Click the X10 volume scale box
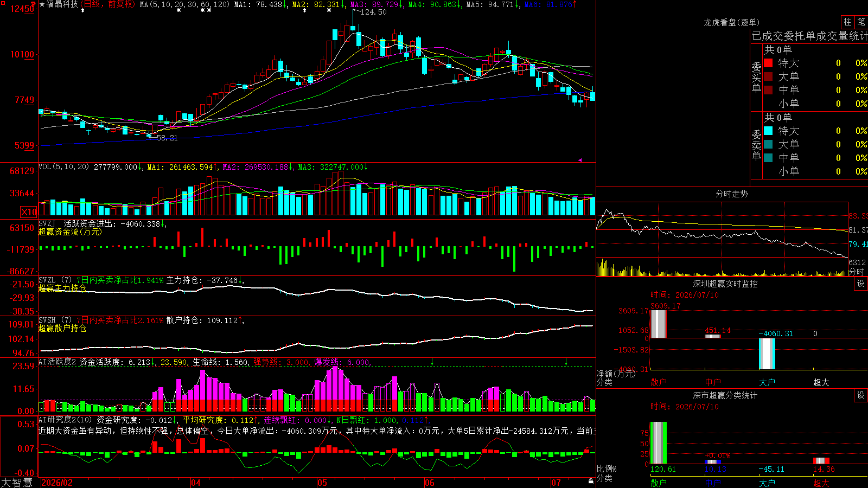Screen dimensions: 868x488 point(29,212)
